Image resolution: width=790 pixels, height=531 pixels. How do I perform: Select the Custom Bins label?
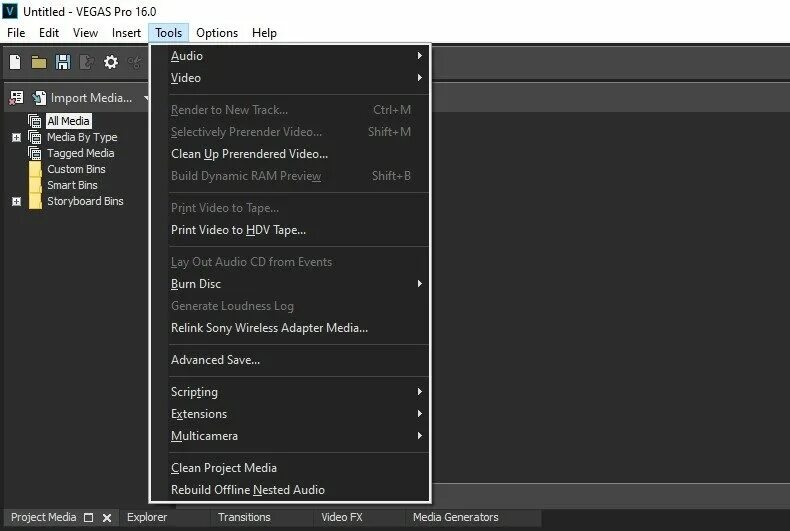(76, 169)
